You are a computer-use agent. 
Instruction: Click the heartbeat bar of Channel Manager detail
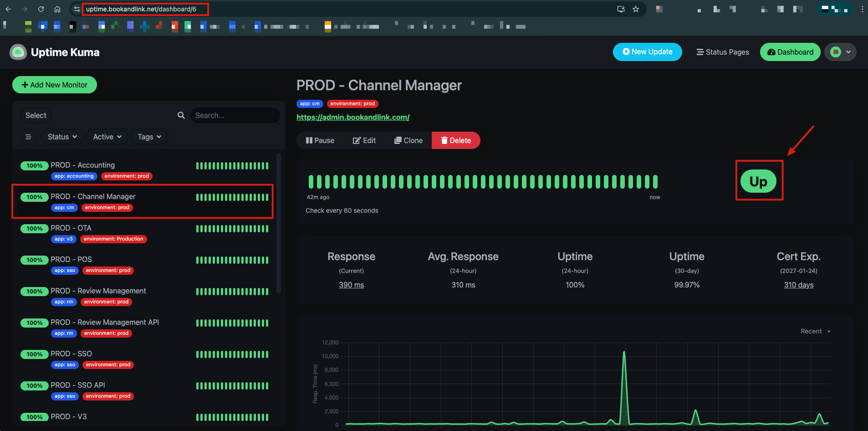pos(483,182)
